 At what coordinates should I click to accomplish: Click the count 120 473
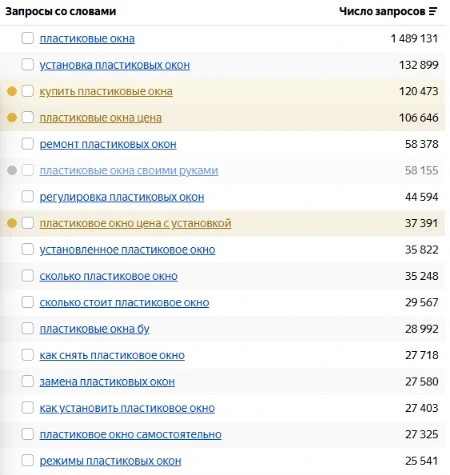pos(419,91)
